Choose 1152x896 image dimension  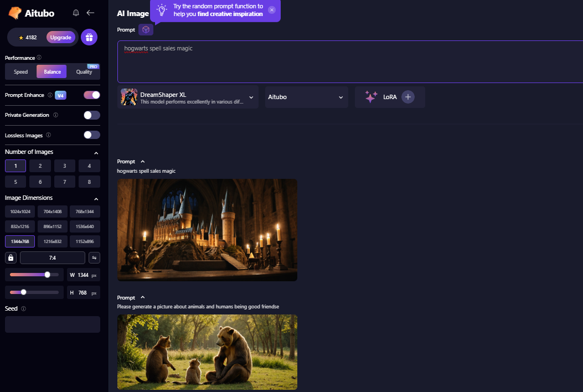point(85,241)
